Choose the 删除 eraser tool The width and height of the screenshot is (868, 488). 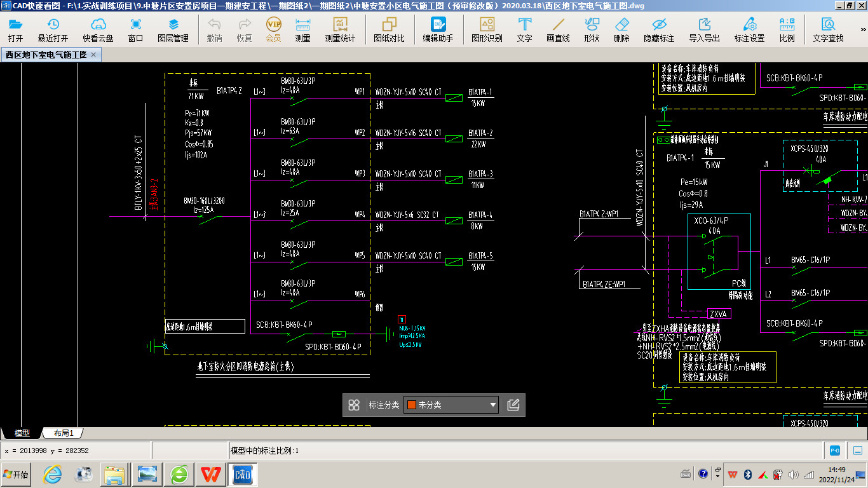(x=621, y=30)
